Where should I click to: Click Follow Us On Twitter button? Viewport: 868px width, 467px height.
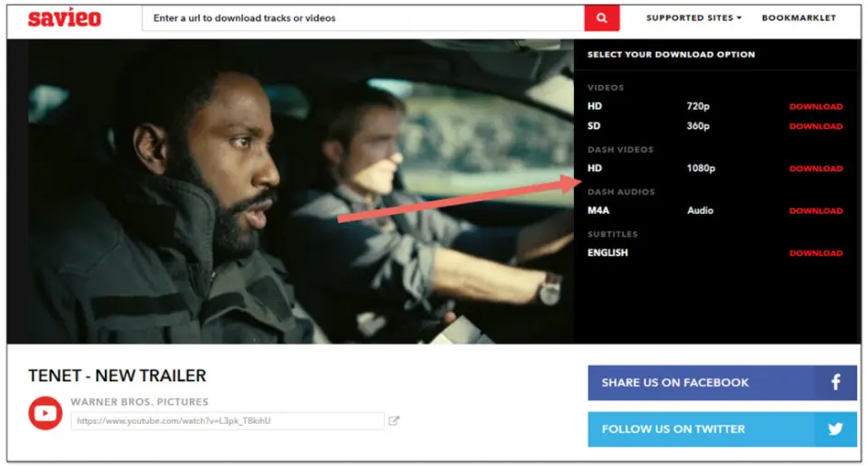tap(722, 429)
